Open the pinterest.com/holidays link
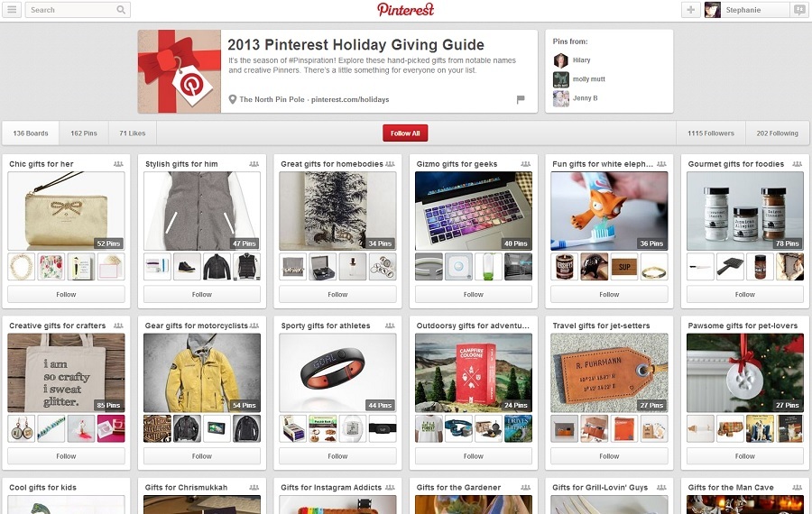 [x=350, y=99]
